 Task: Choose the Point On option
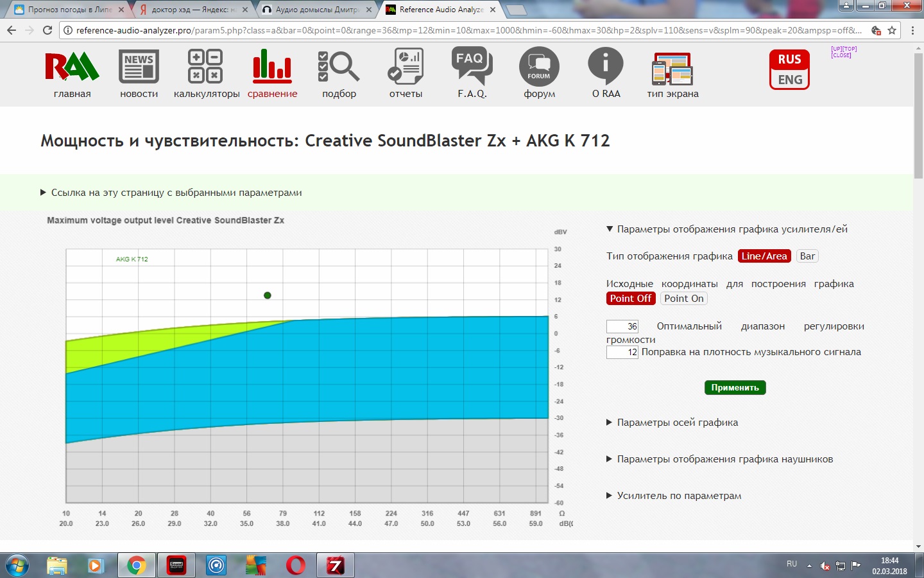pos(684,299)
